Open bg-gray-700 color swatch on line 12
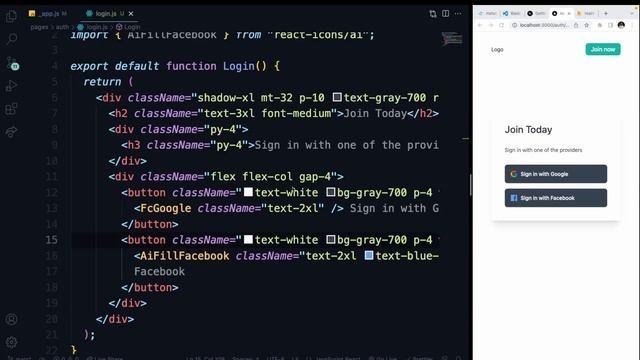The width and height of the screenshot is (640, 360). (331, 192)
